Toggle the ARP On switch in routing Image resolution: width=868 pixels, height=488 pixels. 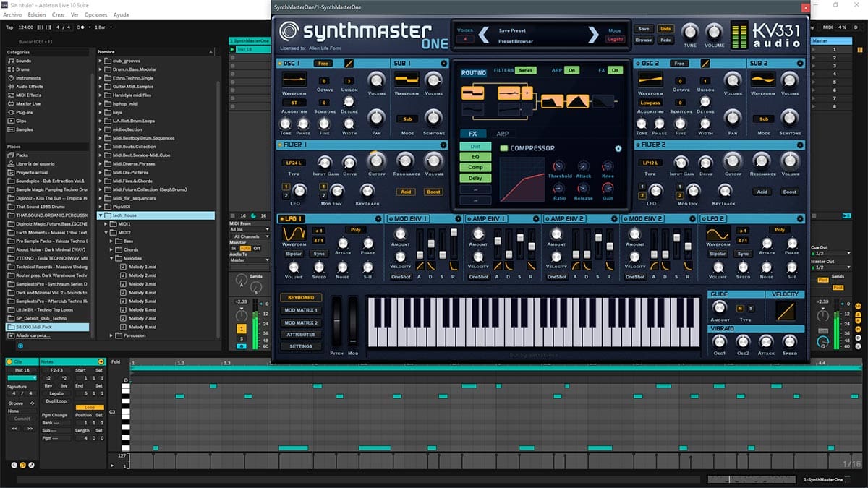point(572,70)
